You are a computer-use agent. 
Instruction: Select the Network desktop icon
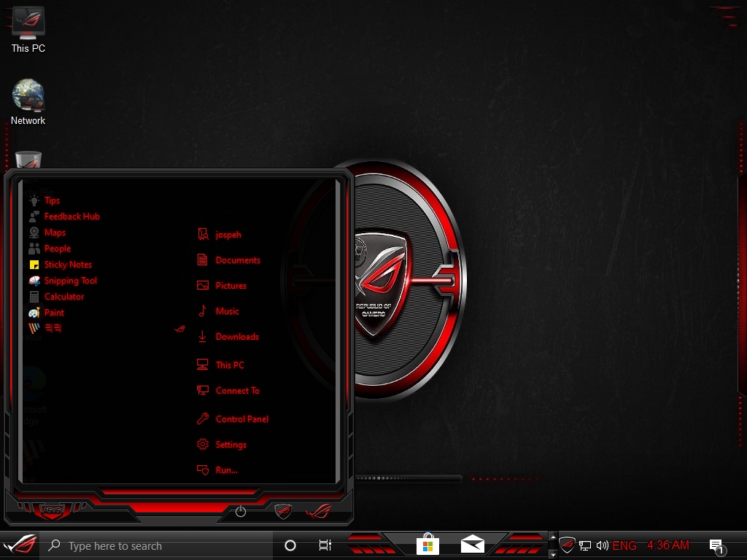pos(28,103)
